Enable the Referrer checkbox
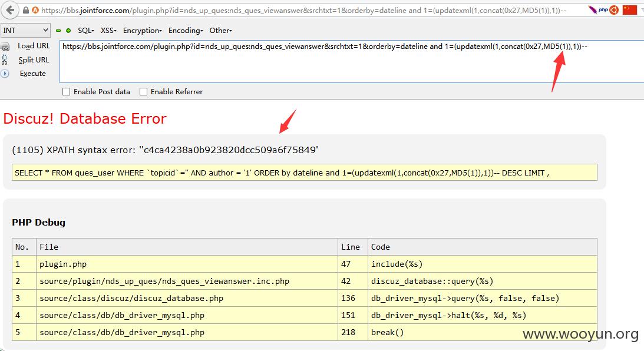Viewport: 644px width, 351px height. click(143, 91)
